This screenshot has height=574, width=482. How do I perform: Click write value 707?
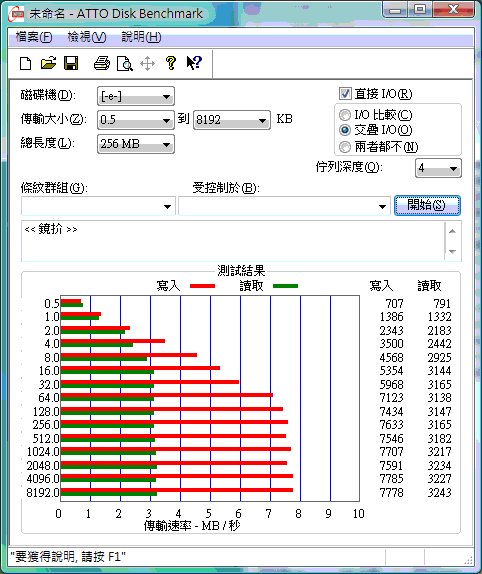pyautogui.click(x=395, y=304)
